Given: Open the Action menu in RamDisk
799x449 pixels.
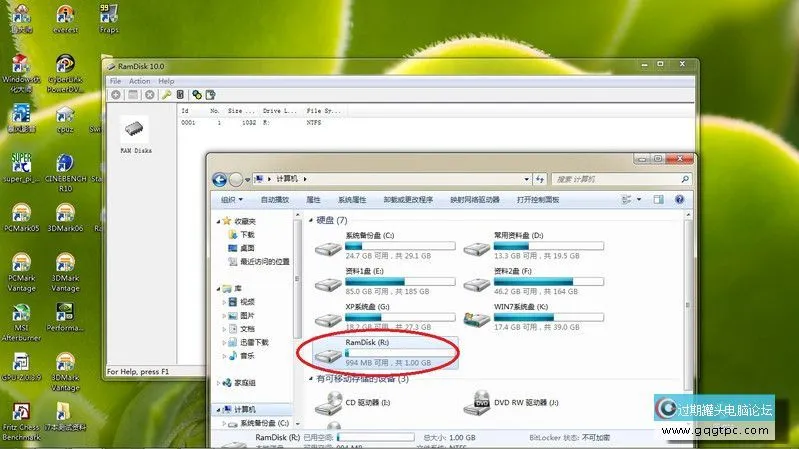Looking at the screenshot, I should pos(140,81).
